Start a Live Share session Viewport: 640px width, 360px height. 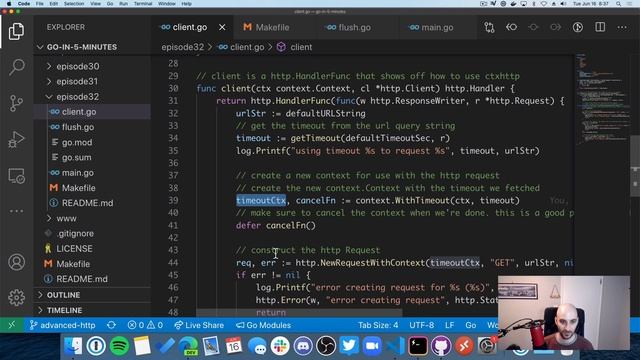click(x=199, y=325)
